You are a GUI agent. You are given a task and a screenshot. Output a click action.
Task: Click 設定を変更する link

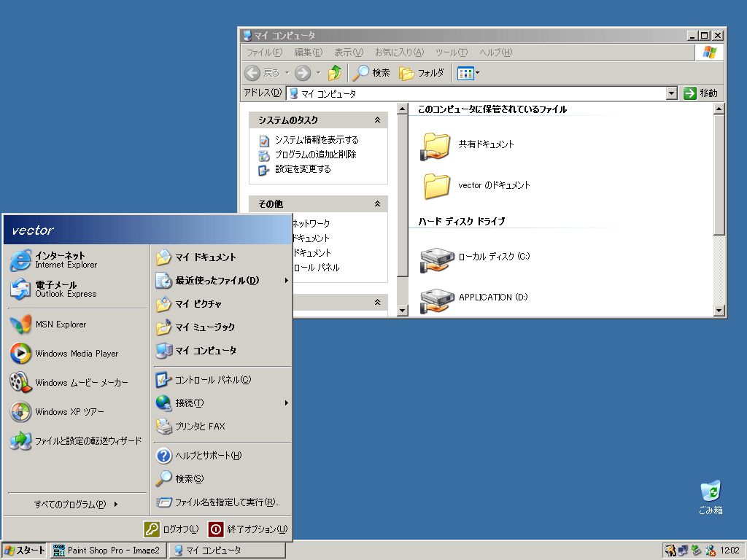click(303, 169)
